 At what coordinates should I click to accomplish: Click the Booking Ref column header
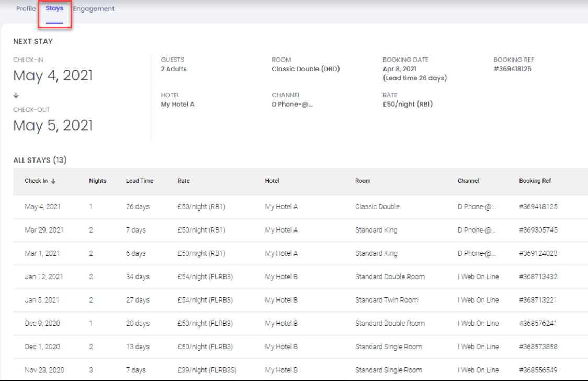pyautogui.click(x=535, y=181)
